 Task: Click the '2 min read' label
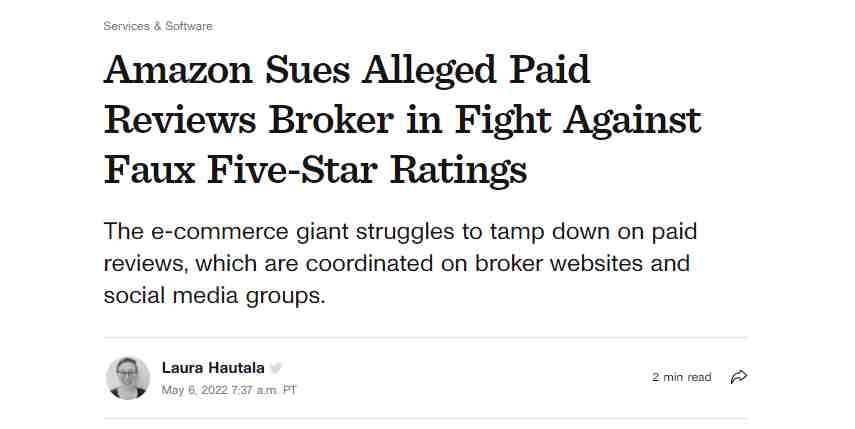(682, 377)
